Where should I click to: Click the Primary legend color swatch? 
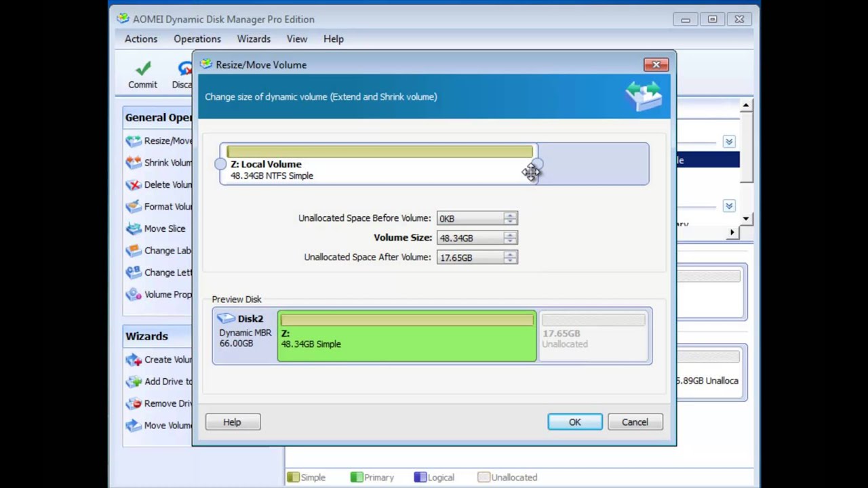357,477
